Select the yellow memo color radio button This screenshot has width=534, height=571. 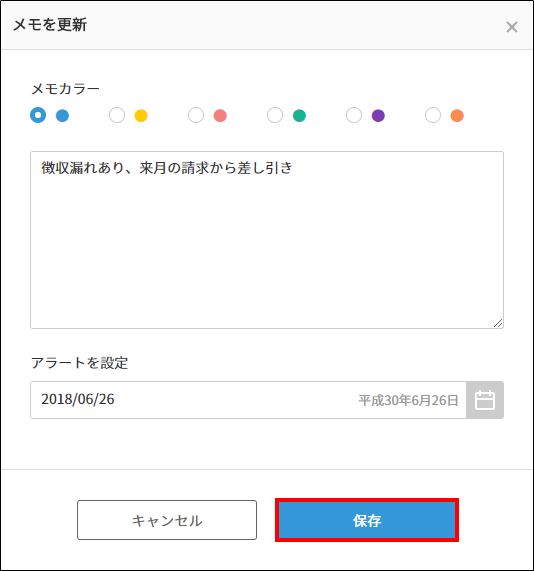tap(117, 115)
